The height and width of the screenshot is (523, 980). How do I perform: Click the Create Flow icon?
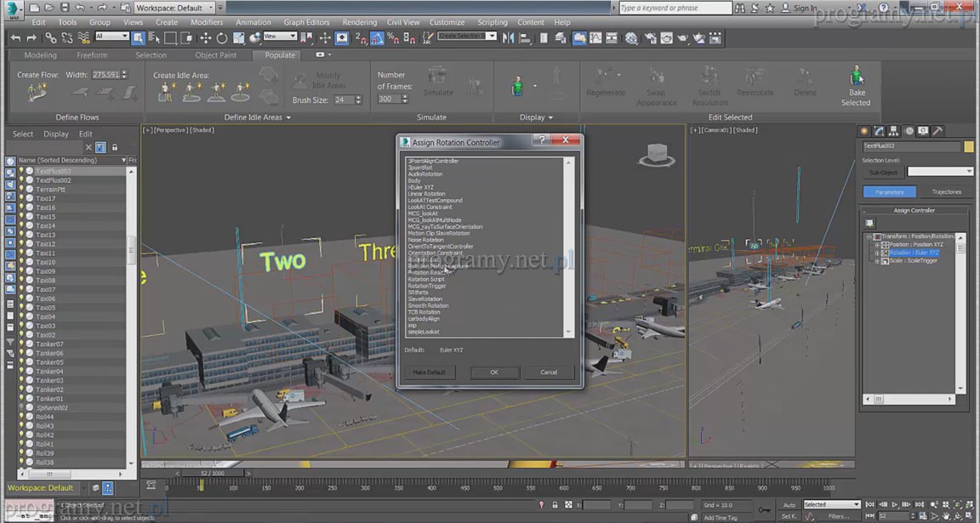tap(36, 93)
